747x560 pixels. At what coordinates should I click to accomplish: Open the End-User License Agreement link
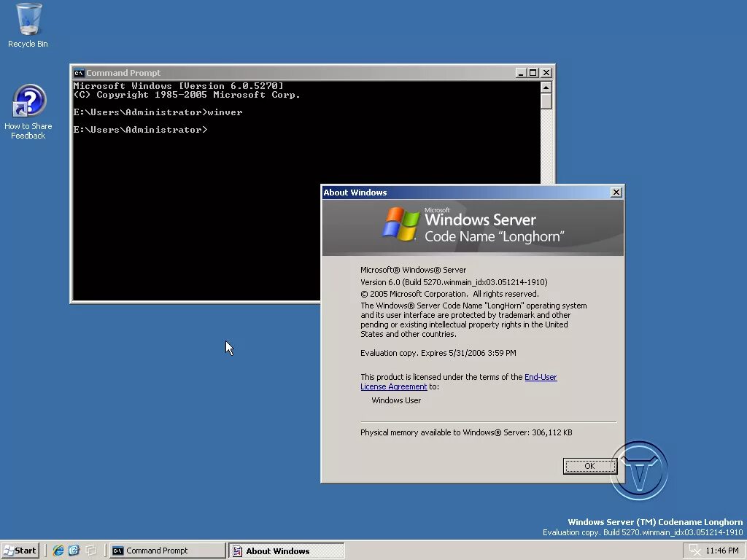(x=458, y=382)
